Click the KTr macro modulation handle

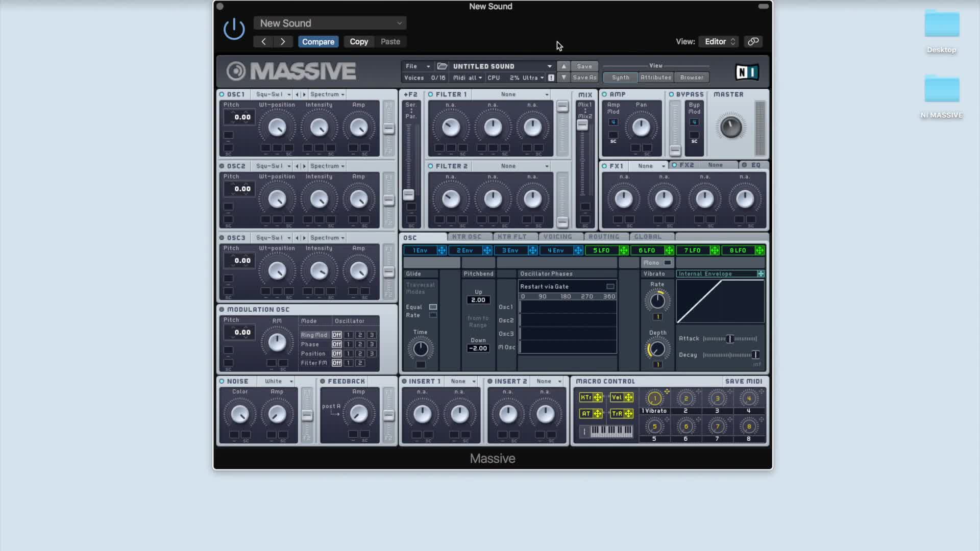[597, 397]
